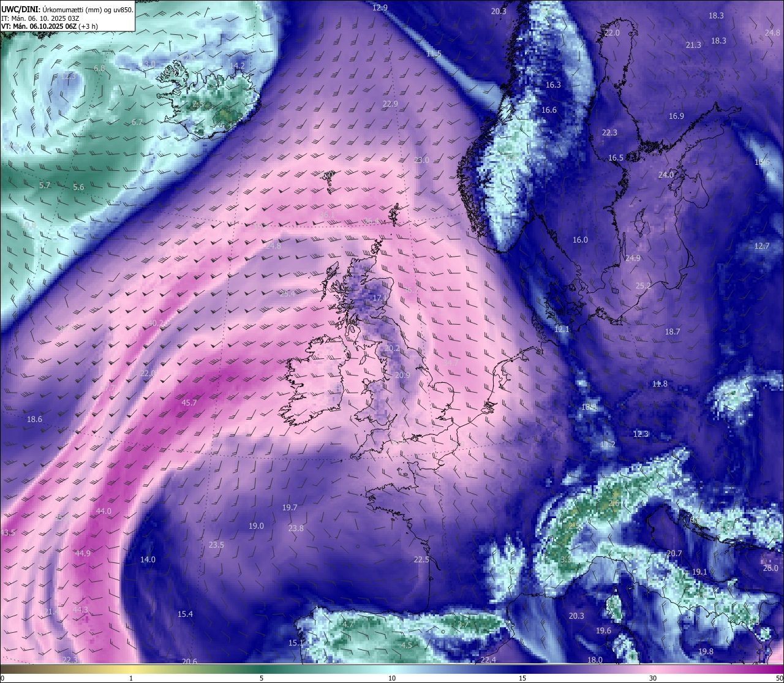Click the 34.7 value in the North Sea
Image resolution: width=784 pixels, height=683 pixels.
(x=450, y=363)
